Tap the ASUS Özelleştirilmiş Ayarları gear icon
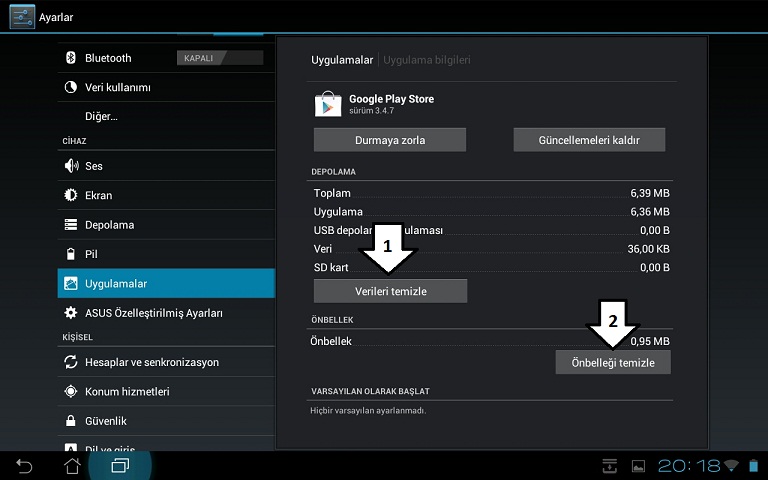The height and width of the screenshot is (480, 768). coord(71,312)
